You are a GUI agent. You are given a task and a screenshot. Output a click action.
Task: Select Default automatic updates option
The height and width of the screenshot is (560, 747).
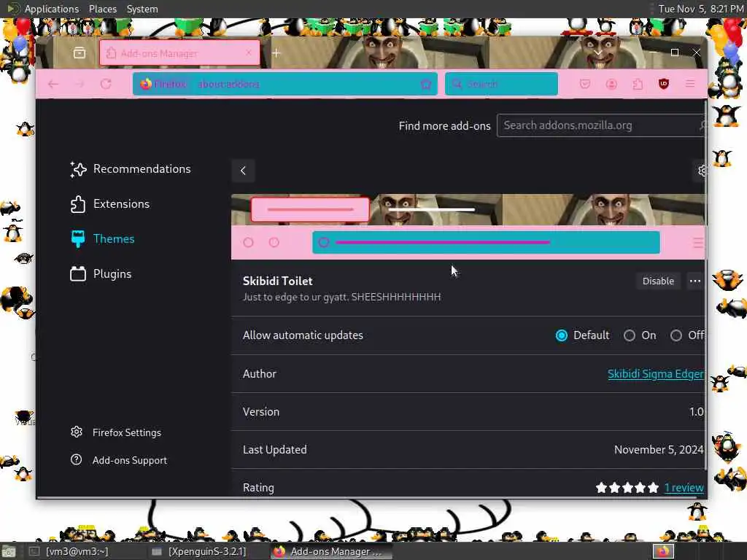click(562, 335)
